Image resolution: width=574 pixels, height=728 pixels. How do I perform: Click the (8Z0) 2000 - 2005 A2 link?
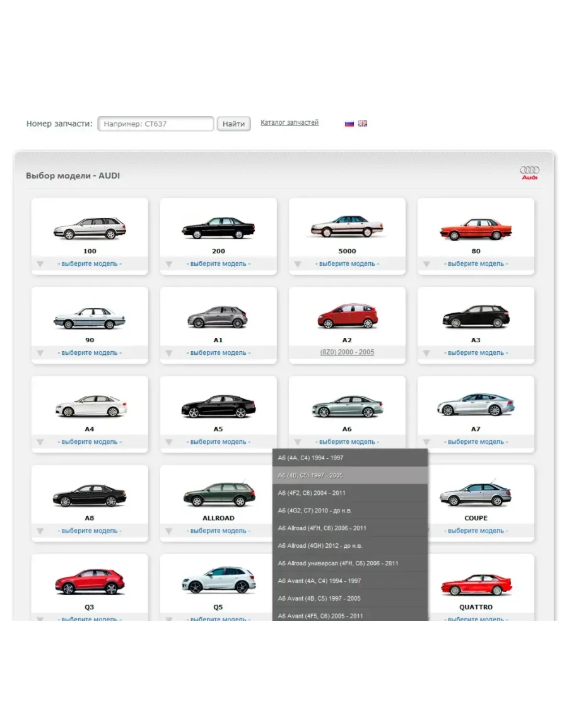pyautogui.click(x=347, y=352)
